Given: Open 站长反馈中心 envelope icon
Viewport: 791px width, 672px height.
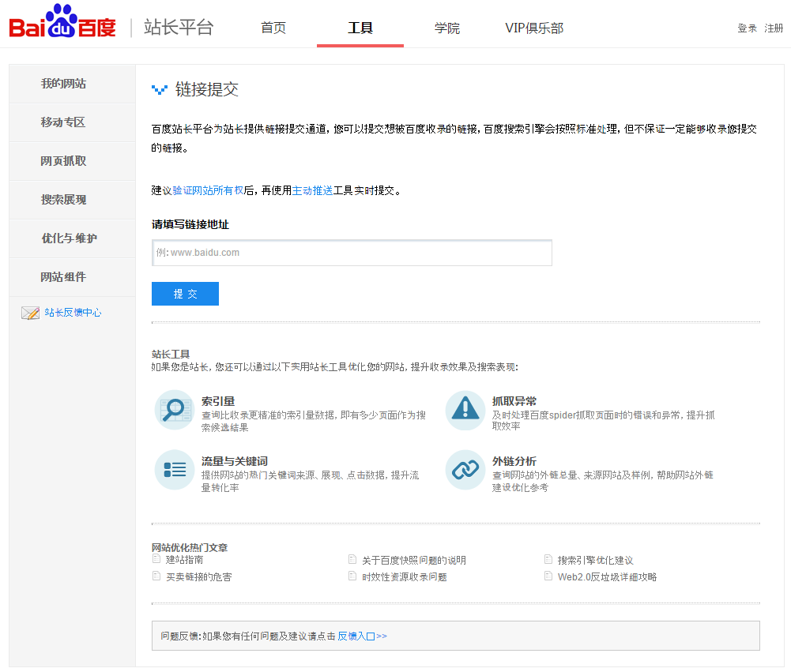Looking at the screenshot, I should coord(29,311).
